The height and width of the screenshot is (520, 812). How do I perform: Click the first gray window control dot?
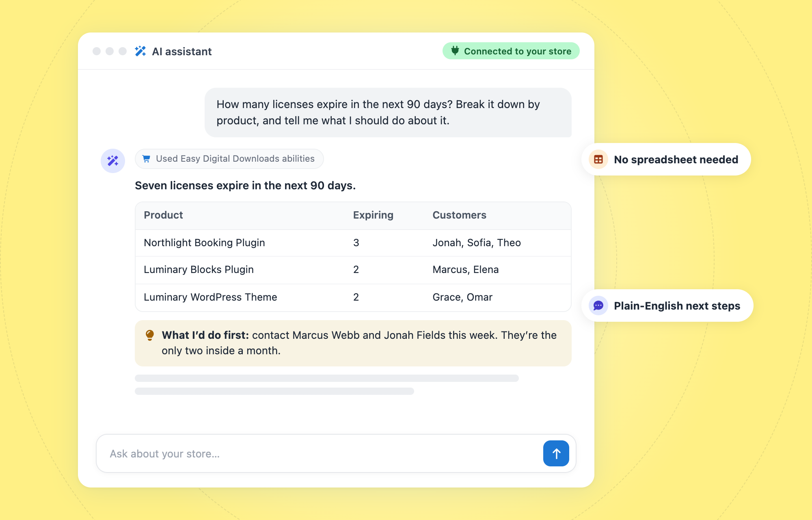[x=97, y=51]
